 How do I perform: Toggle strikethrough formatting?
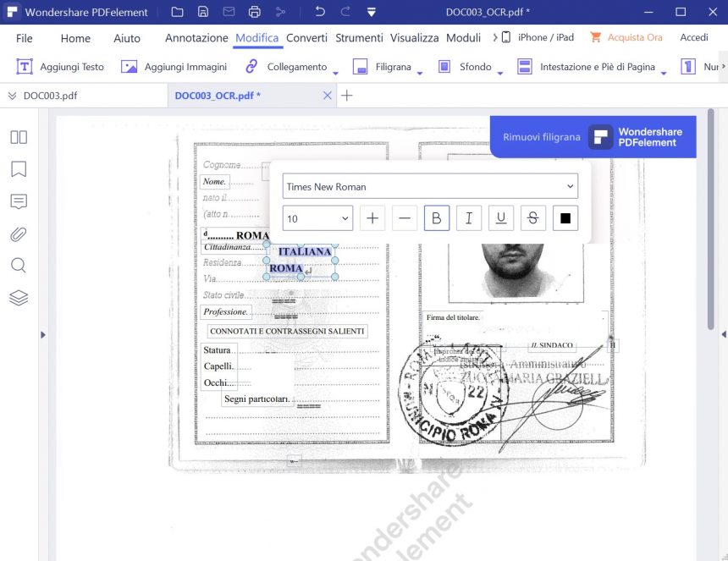tap(533, 218)
